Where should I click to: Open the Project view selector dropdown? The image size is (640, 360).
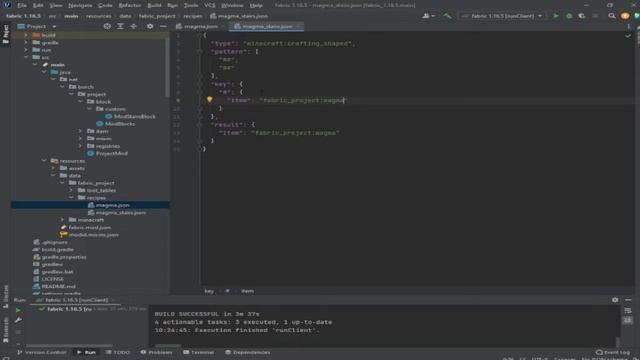[37, 26]
